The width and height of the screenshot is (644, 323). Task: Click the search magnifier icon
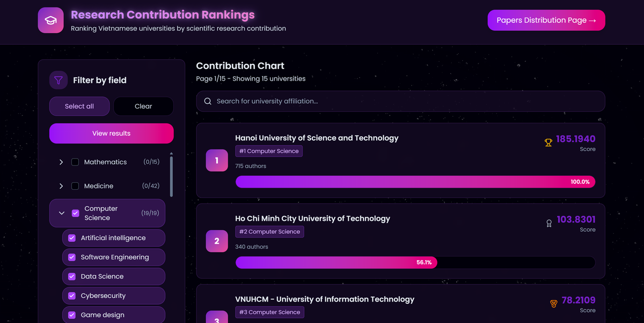(x=208, y=101)
